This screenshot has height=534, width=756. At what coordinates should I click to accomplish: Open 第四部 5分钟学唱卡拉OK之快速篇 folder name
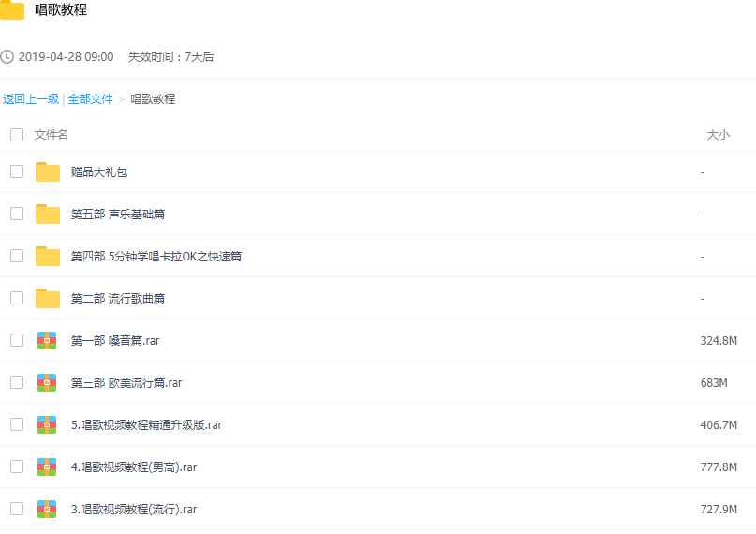pos(156,256)
